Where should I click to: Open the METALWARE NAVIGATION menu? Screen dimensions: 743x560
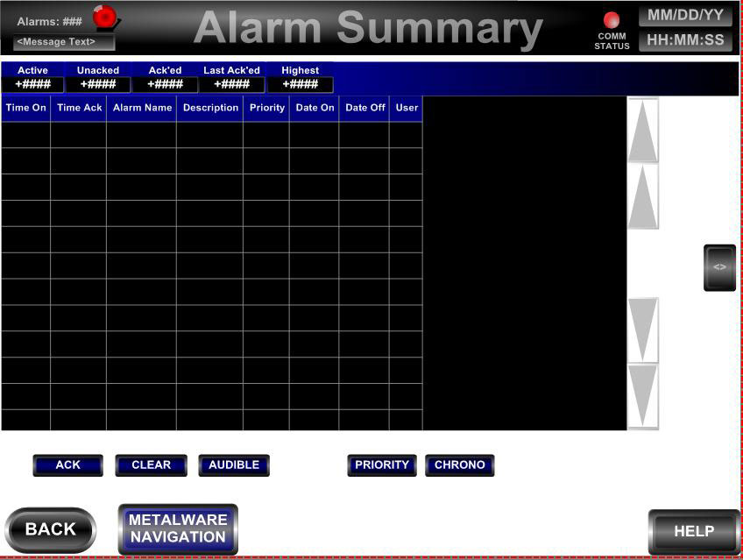point(178,528)
